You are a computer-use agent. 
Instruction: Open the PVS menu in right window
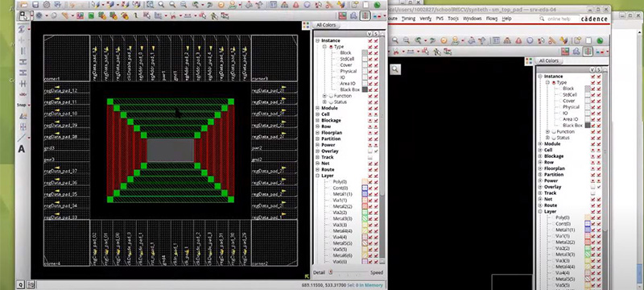(440, 19)
